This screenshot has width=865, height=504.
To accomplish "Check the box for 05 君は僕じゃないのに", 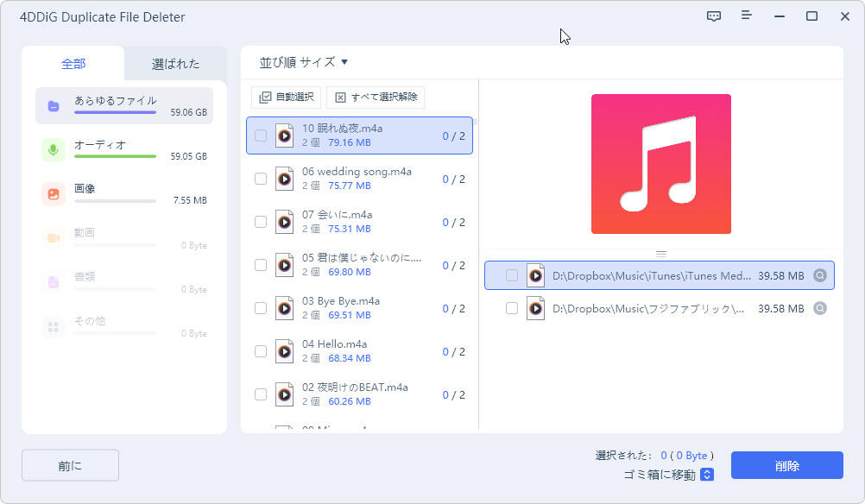I will pos(261,265).
